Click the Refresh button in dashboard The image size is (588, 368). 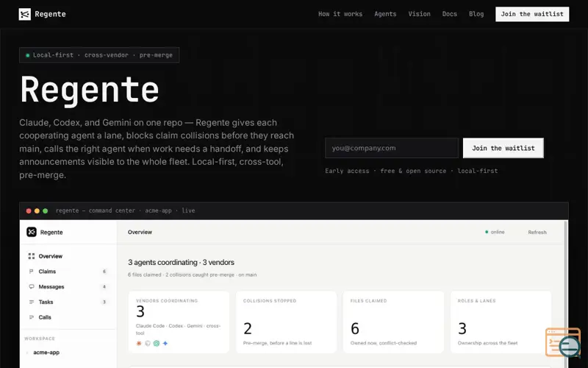pyautogui.click(x=537, y=232)
